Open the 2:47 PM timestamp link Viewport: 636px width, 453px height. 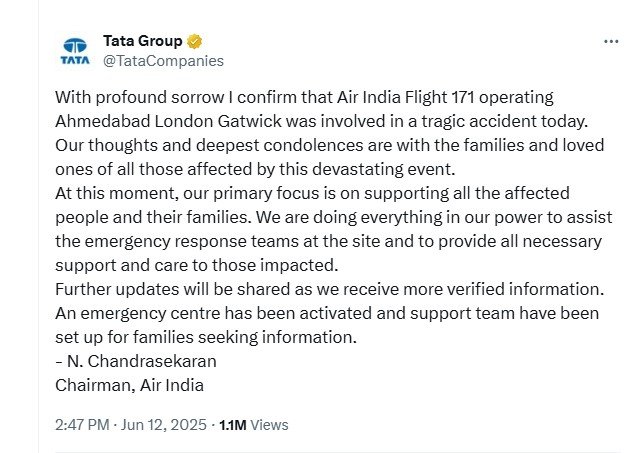(x=82, y=424)
